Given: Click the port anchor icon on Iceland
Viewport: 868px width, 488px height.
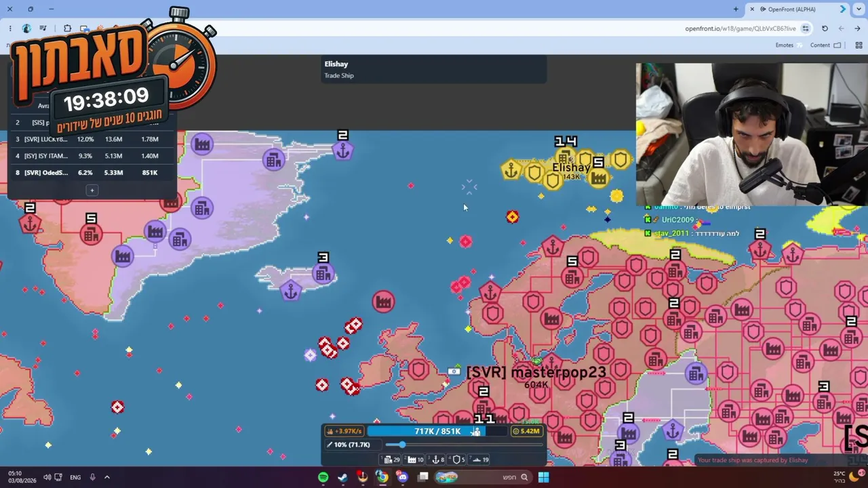Looking at the screenshot, I should point(290,291).
